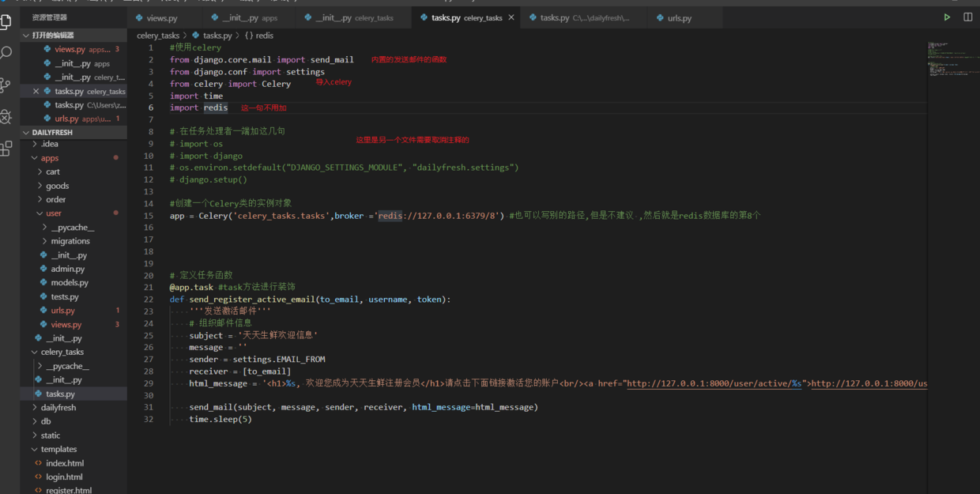Expand the static folder

73,436
